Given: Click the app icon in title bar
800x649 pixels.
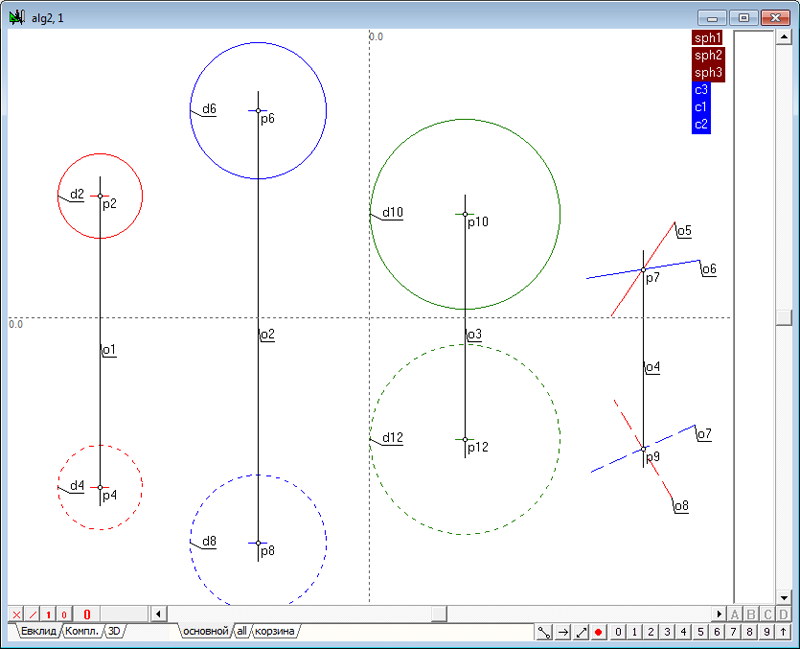Looking at the screenshot, I should coord(17,18).
